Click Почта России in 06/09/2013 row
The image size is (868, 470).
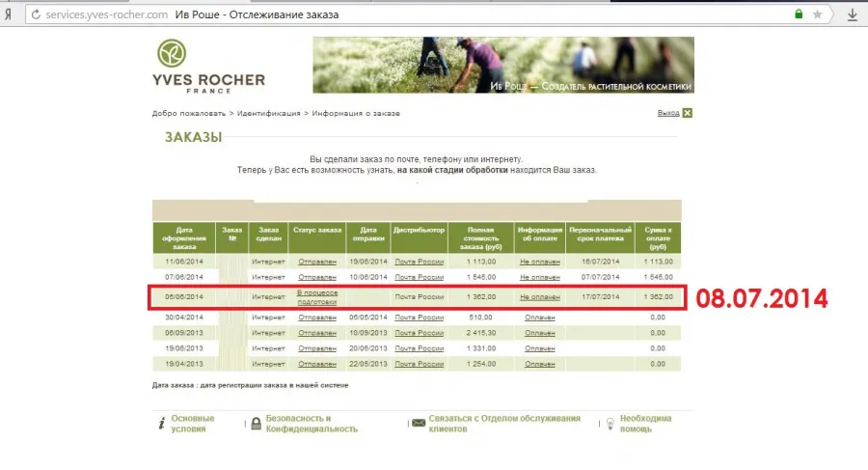tap(420, 333)
